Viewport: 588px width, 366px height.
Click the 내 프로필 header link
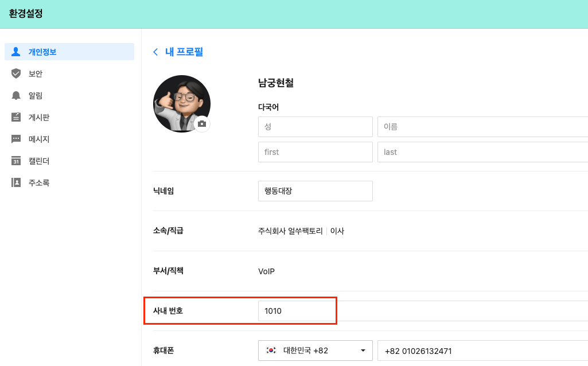[x=184, y=52]
